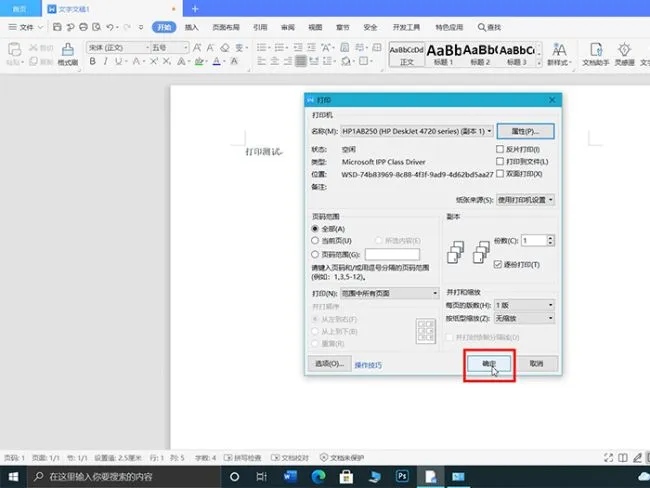Click the text highlight color swatch
650x488 pixels.
pos(199,62)
